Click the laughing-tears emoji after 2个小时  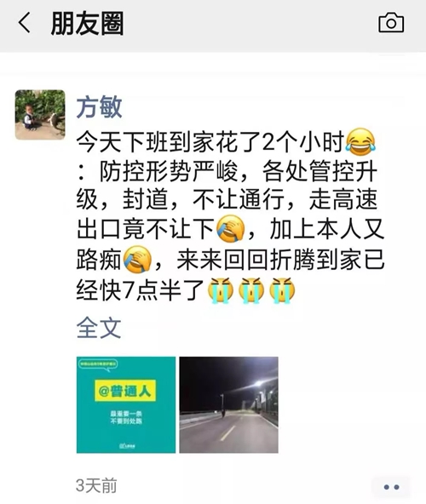(360, 143)
